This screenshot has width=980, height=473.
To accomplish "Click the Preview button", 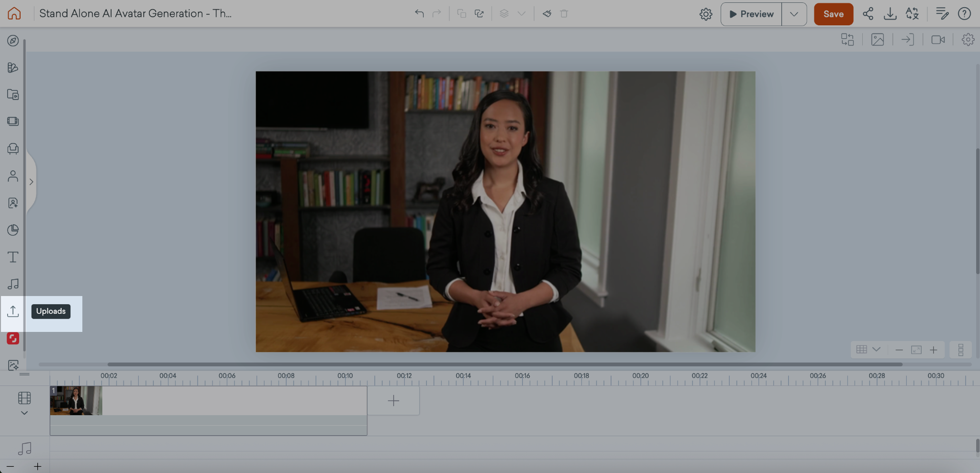I will 751,14.
